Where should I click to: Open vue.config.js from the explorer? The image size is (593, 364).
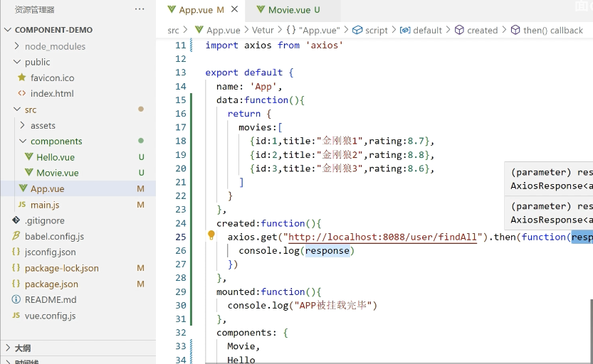click(x=50, y=316)
